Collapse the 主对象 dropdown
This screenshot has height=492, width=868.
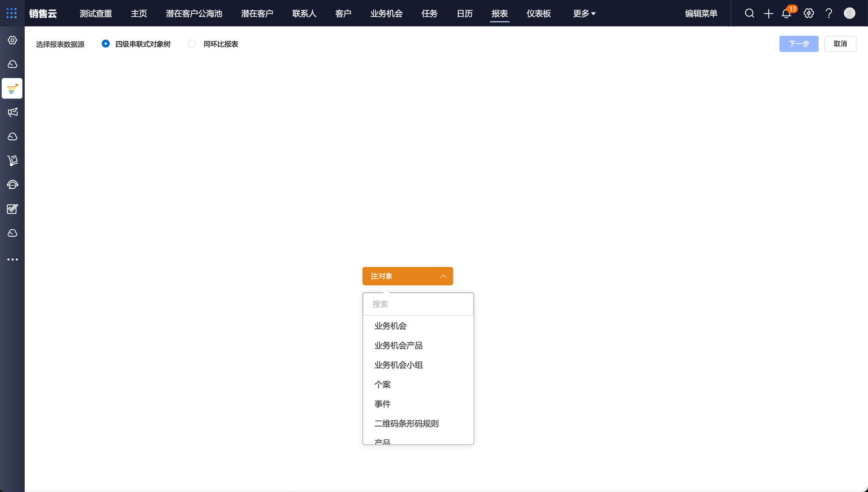coord(408,276)
